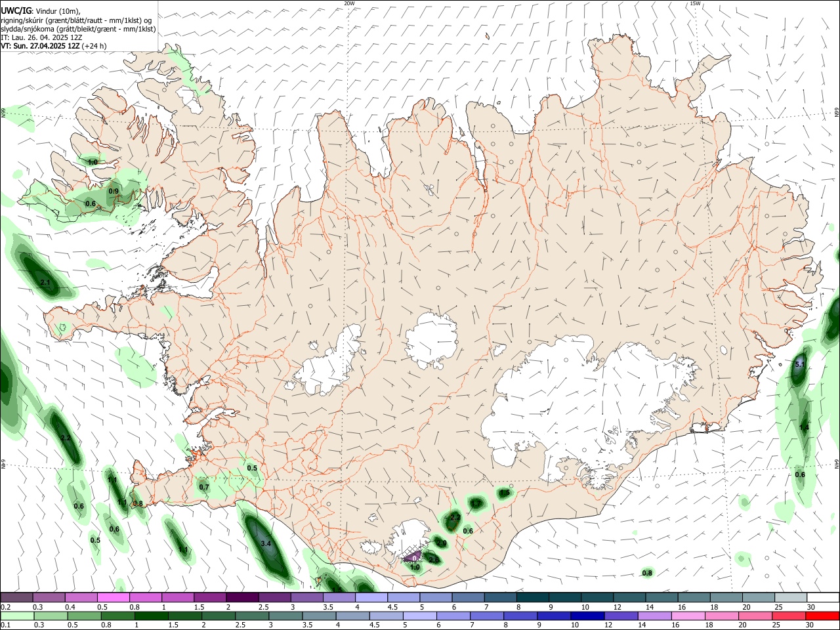Click the "2.1" precipitation value
840x630 pixels.
(x=45, y=283)
